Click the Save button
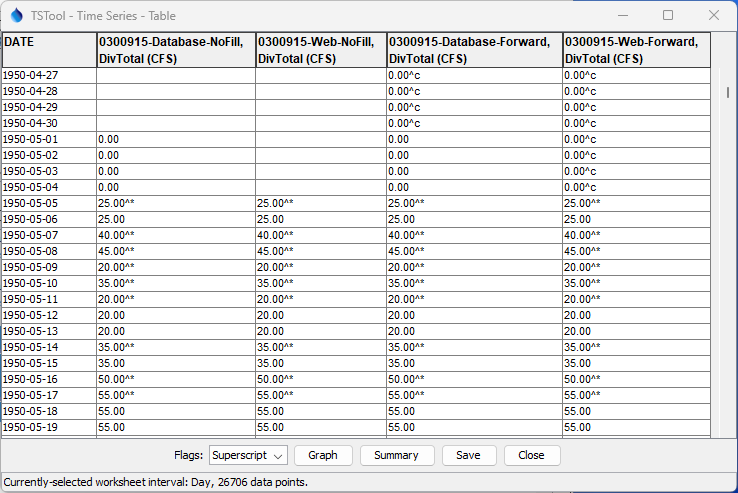738x493 pixels. tap(468, 455)
